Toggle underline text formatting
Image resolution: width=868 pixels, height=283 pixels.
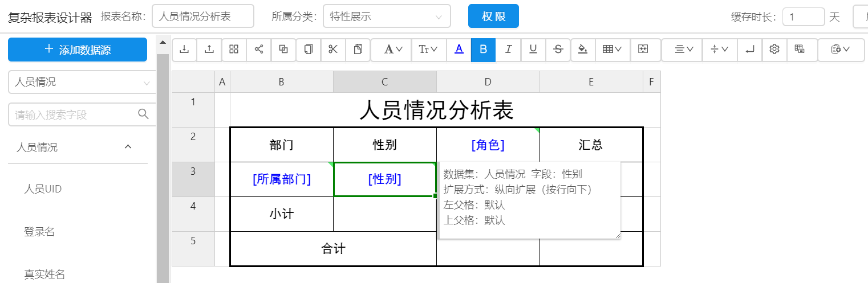click(x=533, y=50)
